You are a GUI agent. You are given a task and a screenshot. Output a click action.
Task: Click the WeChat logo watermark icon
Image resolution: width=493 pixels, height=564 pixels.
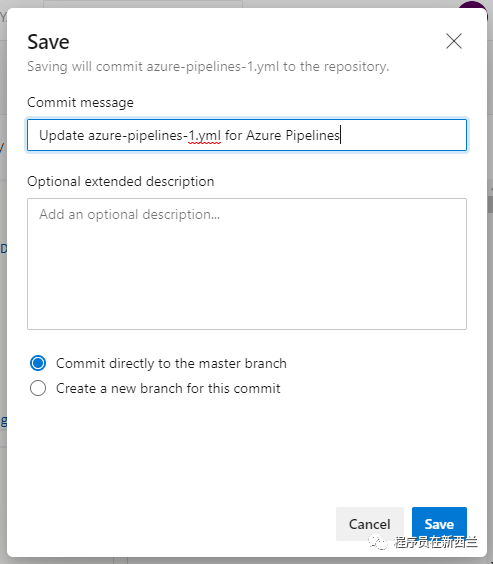pyautogui.click(x=378, y=542)
